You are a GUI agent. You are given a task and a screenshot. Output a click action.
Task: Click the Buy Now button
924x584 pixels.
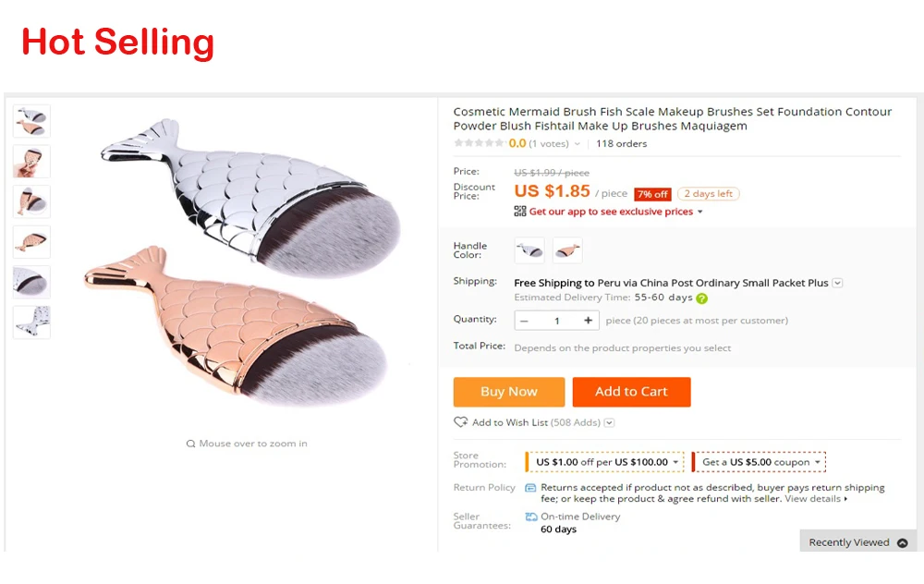tap(508, 392)
